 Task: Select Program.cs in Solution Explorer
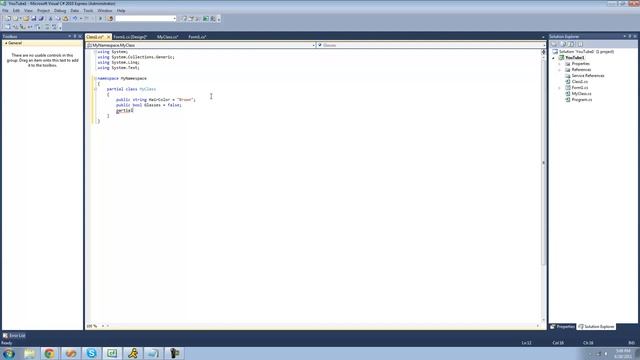coord(581,100)
